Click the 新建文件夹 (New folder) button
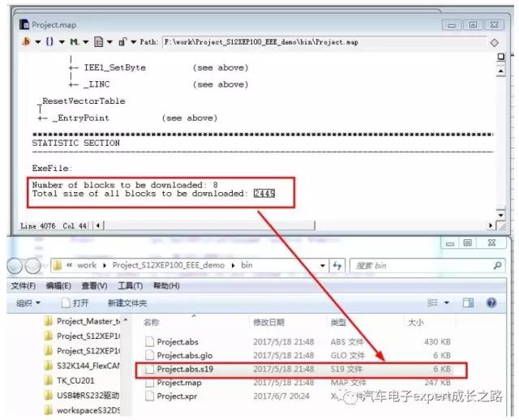 tap(127, 302)
